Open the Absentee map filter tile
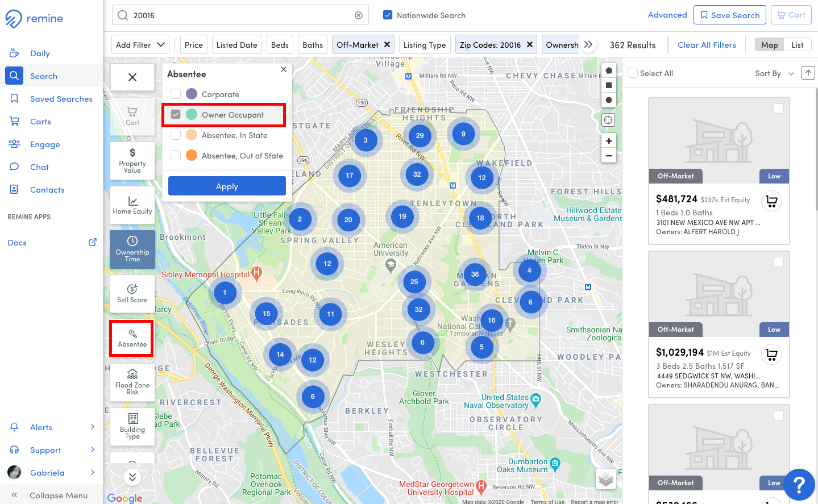The image size is (818, 504). 132,338
